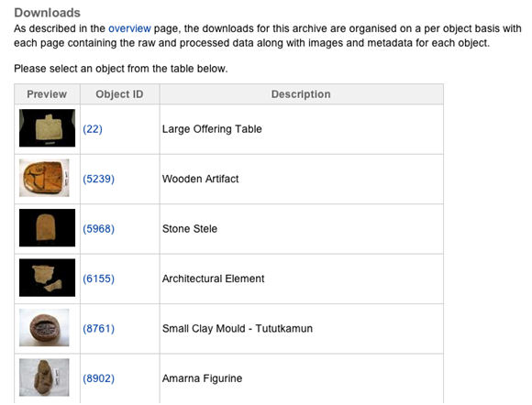Click the Downloads heading
Image resolution: width=532 pixels, height=405 pixels.
coord(47,13)
